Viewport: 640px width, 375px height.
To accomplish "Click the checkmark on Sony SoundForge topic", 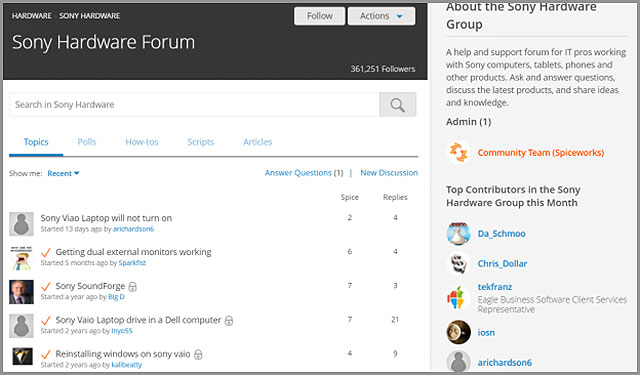I will pos(46,286).
